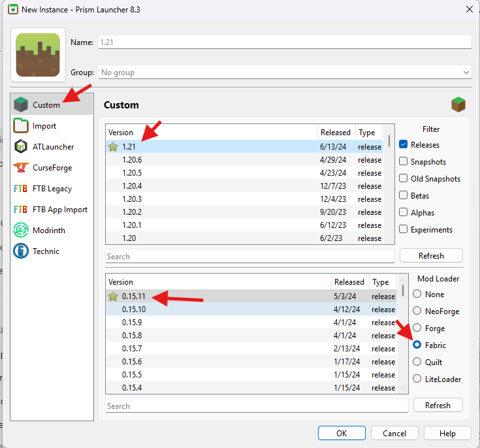Open the Technic modpack source
Screen dimensions: 480x448
click(x=52, y=251)
